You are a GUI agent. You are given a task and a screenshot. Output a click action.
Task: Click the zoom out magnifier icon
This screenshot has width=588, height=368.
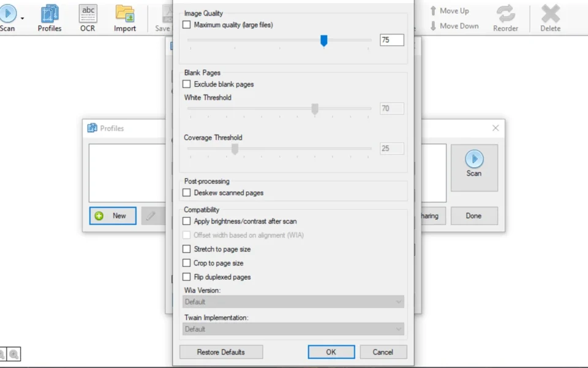tap(2, 354)
